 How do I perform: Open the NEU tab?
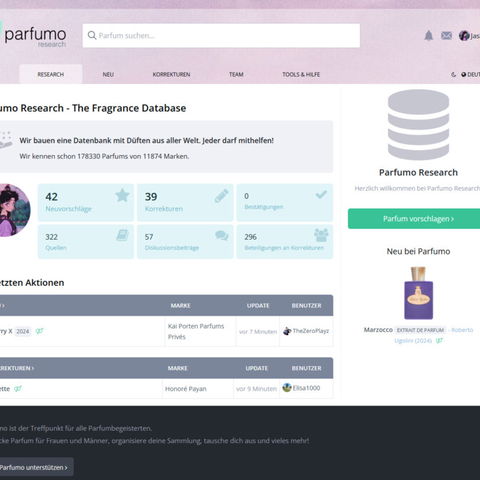tap(108, 74)
